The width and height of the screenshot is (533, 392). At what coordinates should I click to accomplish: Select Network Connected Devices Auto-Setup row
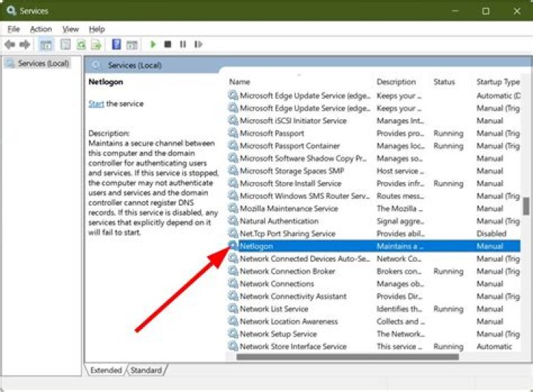point(374,259)
